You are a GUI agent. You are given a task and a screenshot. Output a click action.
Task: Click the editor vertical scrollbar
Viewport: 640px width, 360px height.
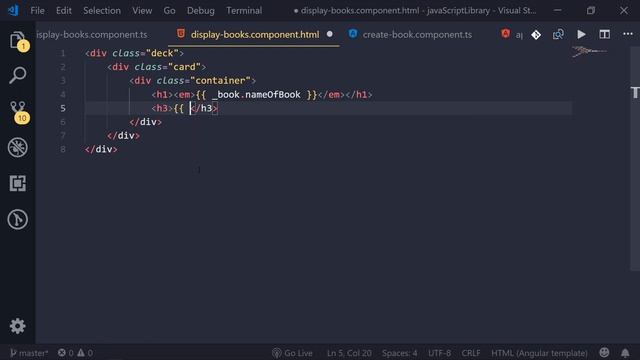pyautogui.click(x=635, y=158)
